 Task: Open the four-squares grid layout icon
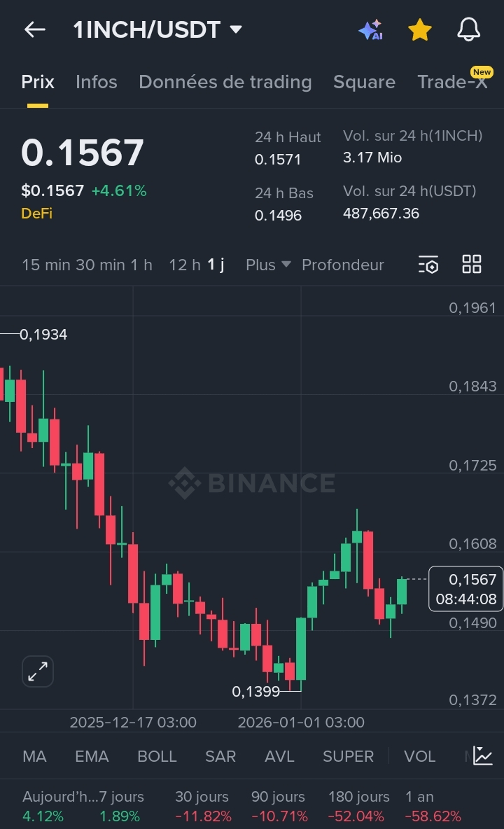click(472, 264)
